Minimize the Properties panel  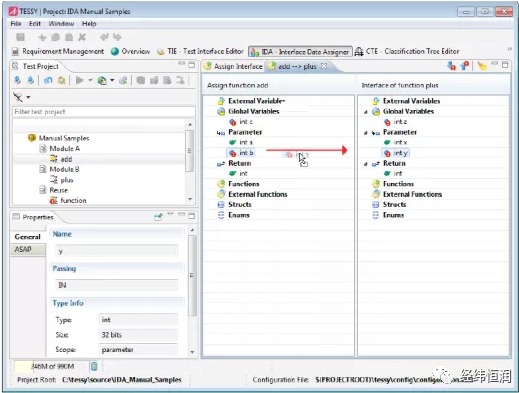tap(181, 215)
